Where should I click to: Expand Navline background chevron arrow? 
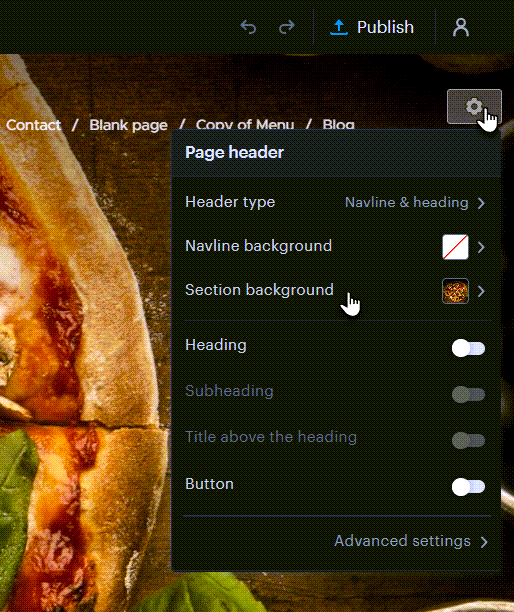pos(481,247)
